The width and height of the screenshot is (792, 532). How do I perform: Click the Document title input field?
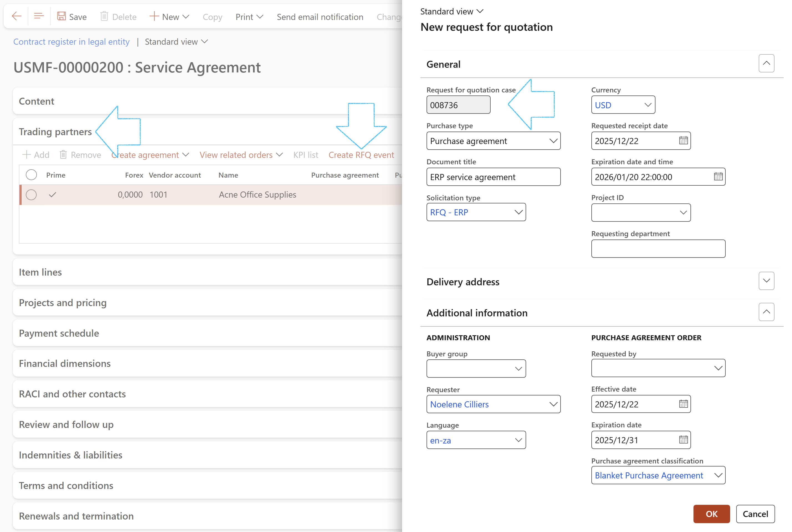(x=493, y=177)
